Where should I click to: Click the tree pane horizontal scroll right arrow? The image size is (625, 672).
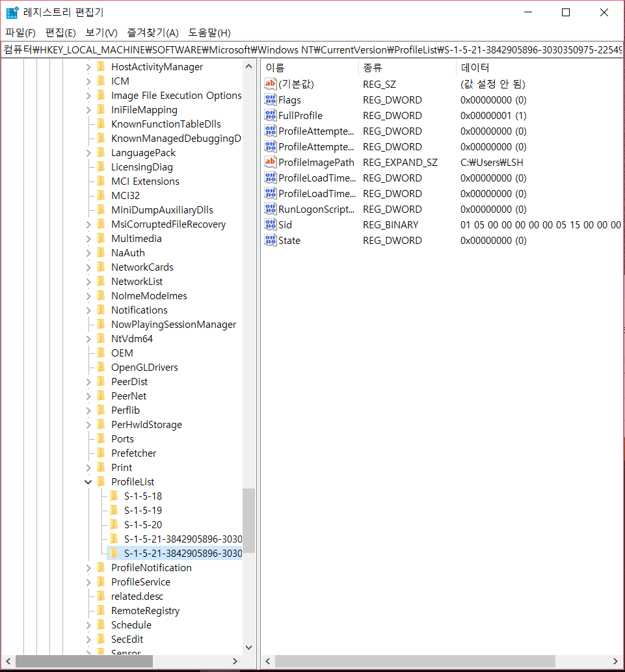point(234,662)
